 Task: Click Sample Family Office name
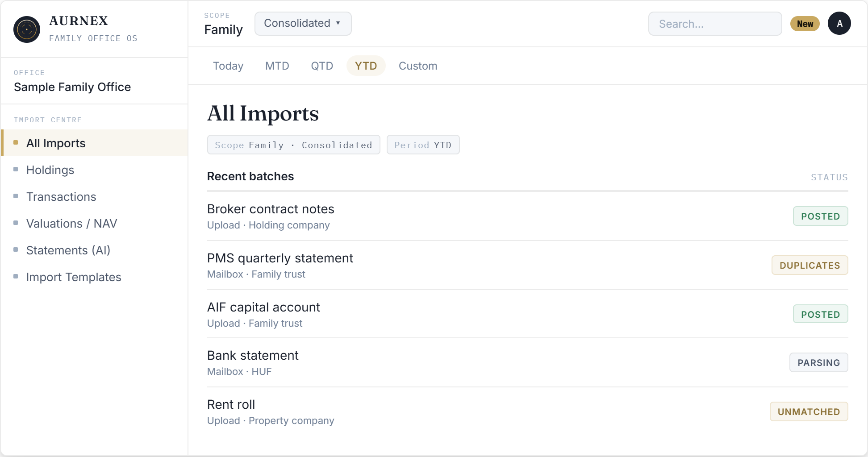(x=72, y=87)
